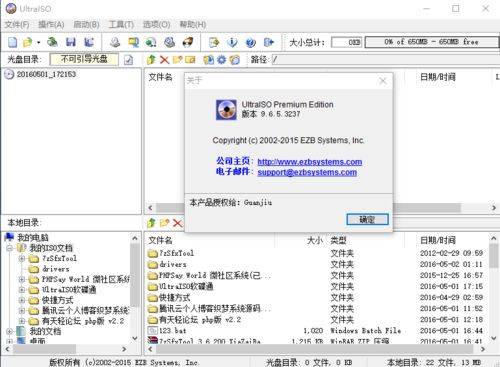Select drivers folder in local tree
The image size is (500, 367).
coord(56,269)
